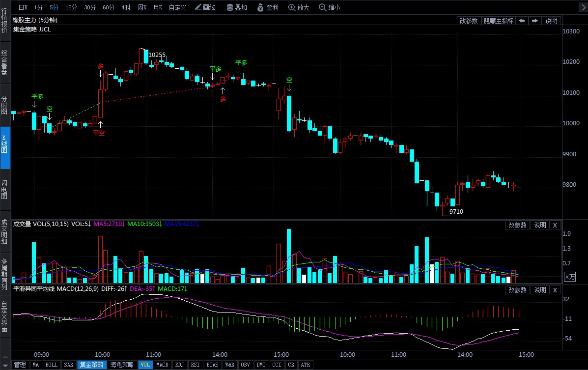Select VOL indicator tab

click(145, 365)
